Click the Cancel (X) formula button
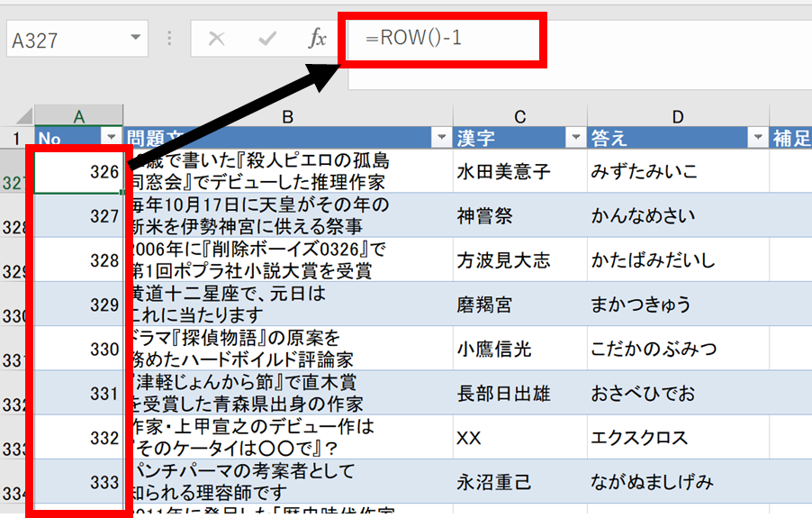Viewport: 812px width, 518px height. coord(216,39)
